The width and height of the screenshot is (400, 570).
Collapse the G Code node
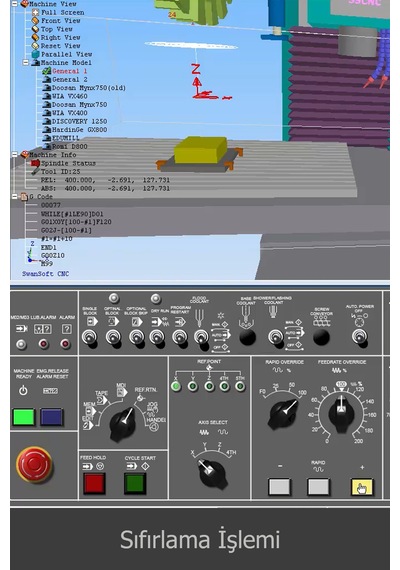tap(15, 197)
